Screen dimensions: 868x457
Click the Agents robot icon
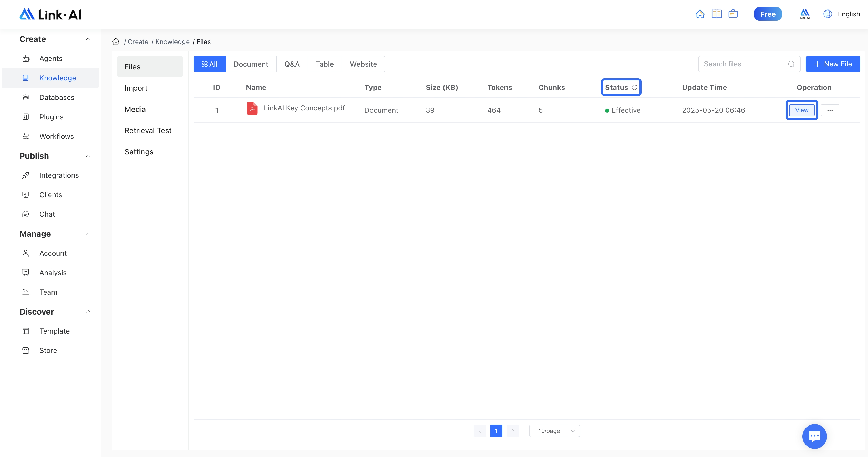pos(26,59)
